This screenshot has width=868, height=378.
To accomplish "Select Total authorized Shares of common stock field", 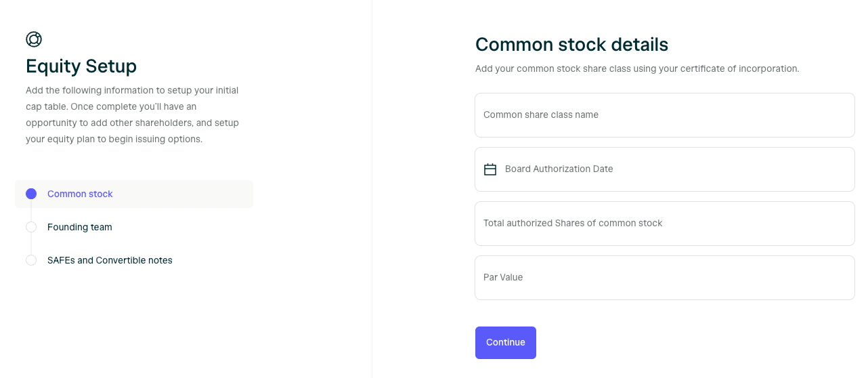I will (665, 224).
